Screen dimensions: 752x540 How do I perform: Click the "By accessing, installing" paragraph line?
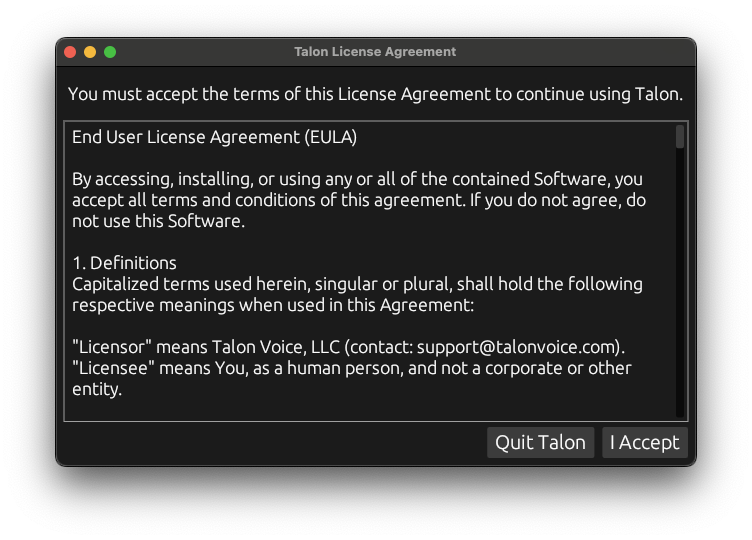357,179
